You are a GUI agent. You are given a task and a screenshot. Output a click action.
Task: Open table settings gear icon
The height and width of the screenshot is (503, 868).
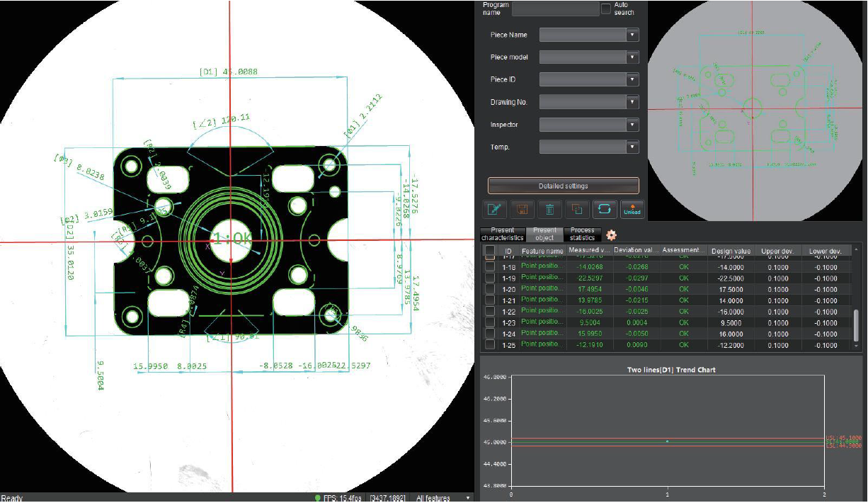611,235
